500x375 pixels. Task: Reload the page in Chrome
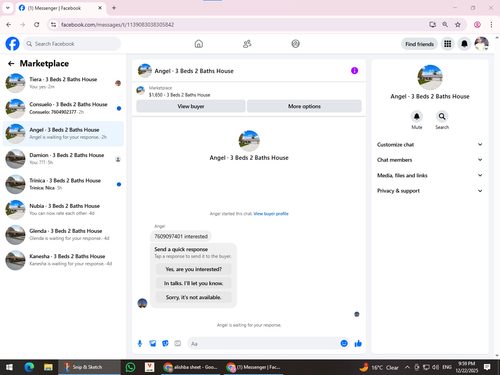37,25
